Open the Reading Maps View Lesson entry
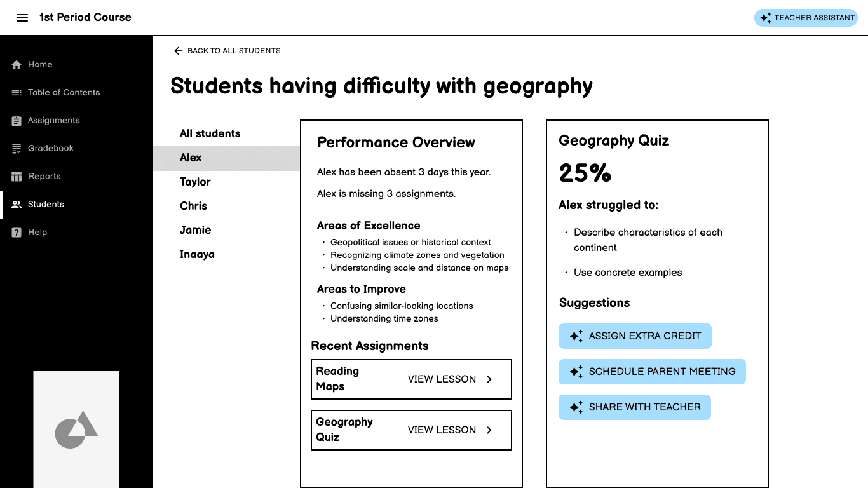 point(442,379)
